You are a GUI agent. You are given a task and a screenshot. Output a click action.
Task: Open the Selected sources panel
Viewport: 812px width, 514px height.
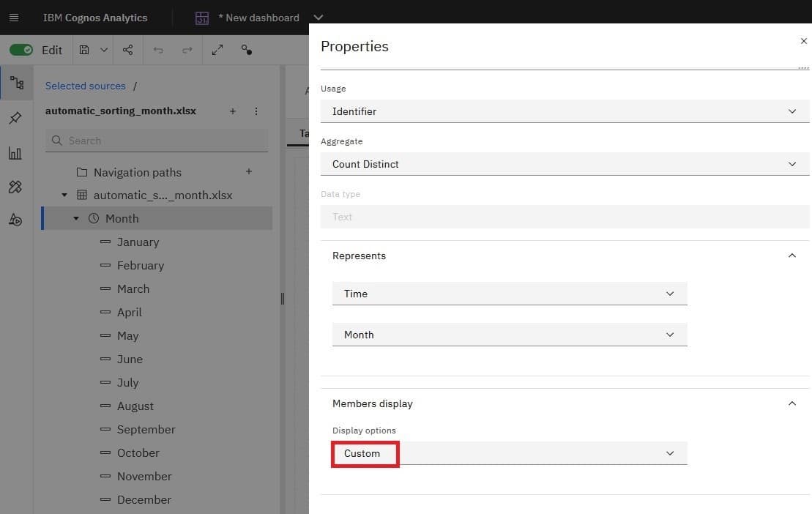click(16, 83)
